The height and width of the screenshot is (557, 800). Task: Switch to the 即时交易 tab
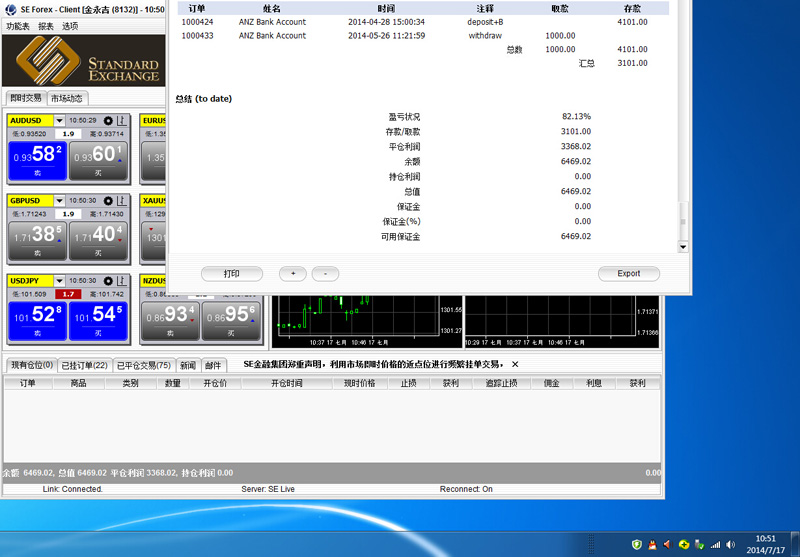point(26,98)
